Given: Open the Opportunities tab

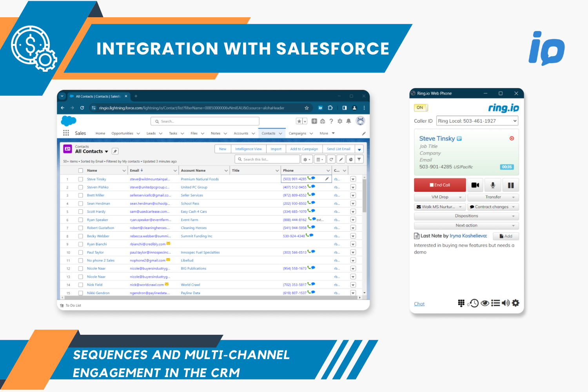Looking at the screenshot, I should point(122,133).
